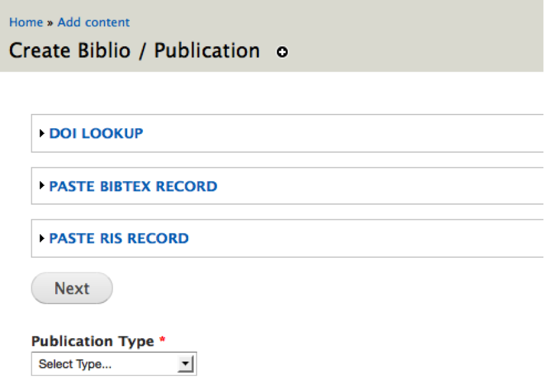Image resolution: width=544 pixels, height=392 pixels.
Task: Click the DOI LOOKUP heading text
Action: pos(96,133)
